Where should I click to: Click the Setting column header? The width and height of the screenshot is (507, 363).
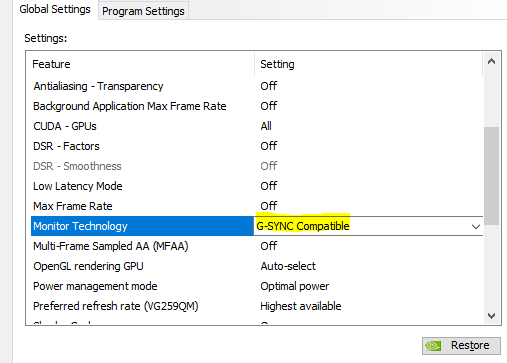[369, 64]
